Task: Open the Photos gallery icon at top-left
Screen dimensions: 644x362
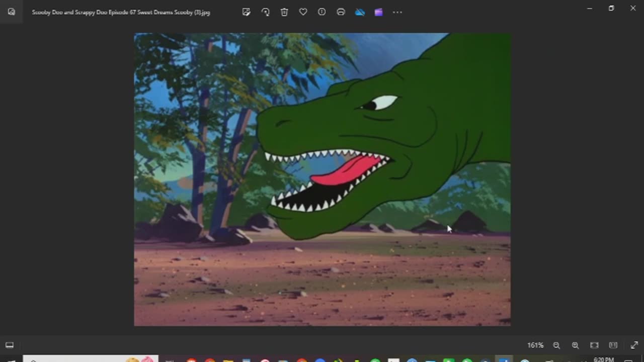Action: (x=11, y=12)
